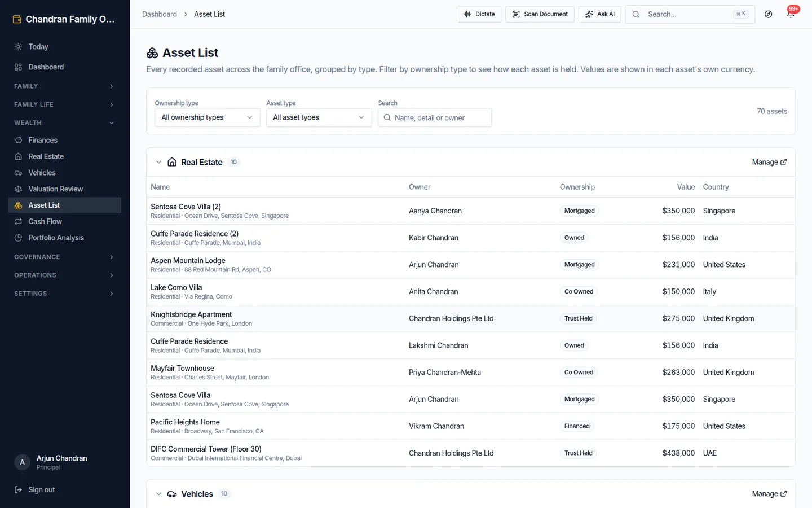Expand the Governance sidebar group
Viewport: 812px width, 508px height.
pyautogui.click(x=65, y=257)
